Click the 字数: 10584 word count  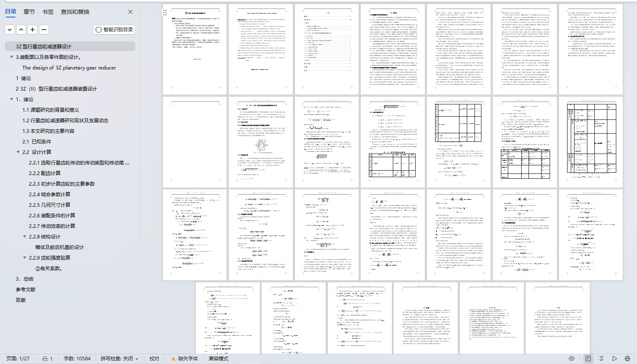[77, 359]
